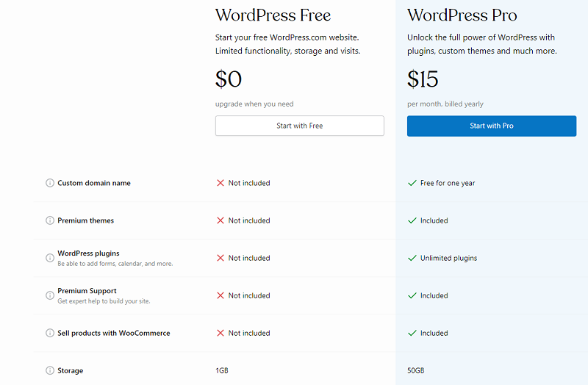Click green check in Premium themes Pro column

[412, 220]
